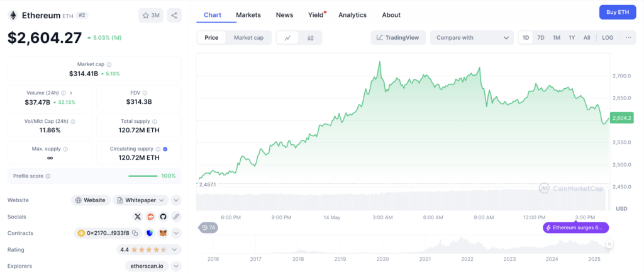The width and height of the screenshot is (644, 274).
Task: Set the chart range to 1D
Action: tap(526, 37)
